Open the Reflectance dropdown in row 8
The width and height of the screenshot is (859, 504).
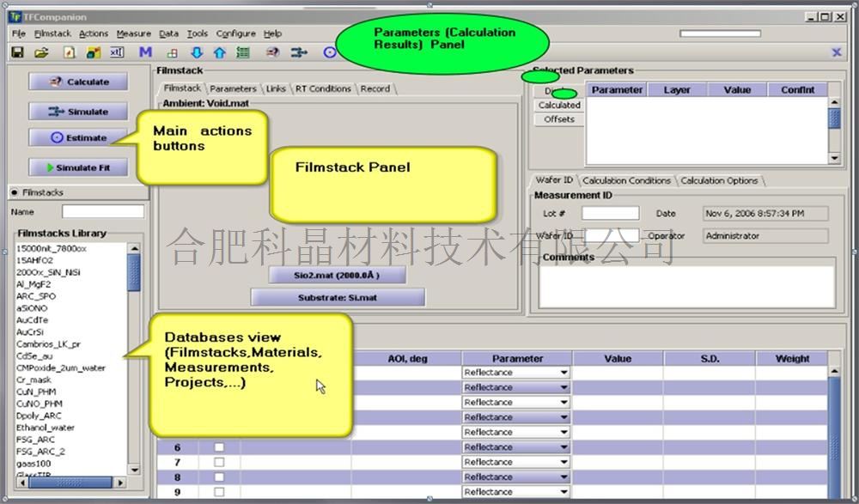point(515,477)
